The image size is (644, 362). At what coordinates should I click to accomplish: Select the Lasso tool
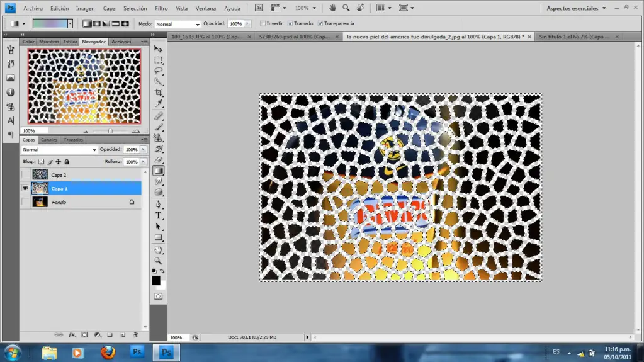point(158,71)
